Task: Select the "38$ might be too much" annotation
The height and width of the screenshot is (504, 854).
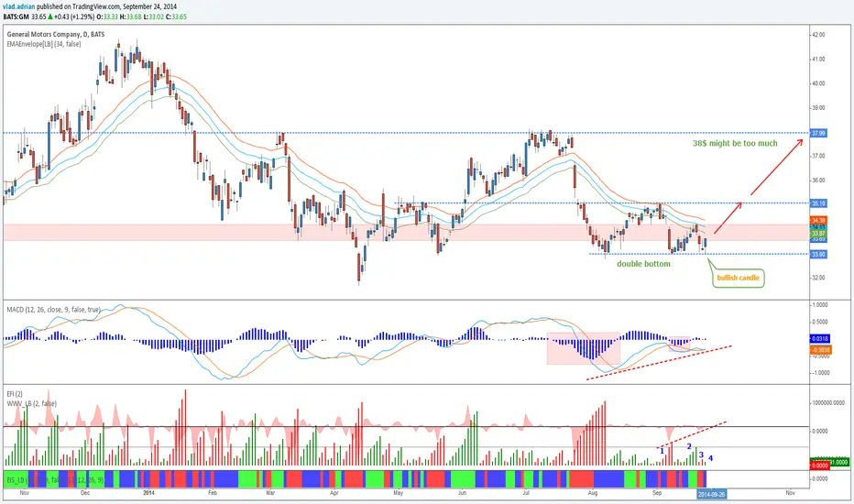Action: (x=735, y=143)
